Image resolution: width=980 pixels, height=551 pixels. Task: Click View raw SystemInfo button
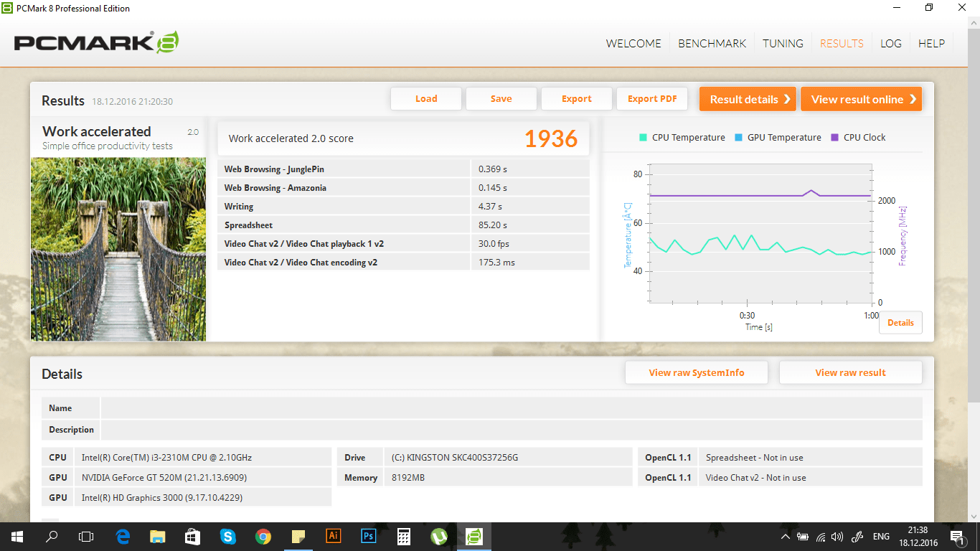click(x=696, y=372)
